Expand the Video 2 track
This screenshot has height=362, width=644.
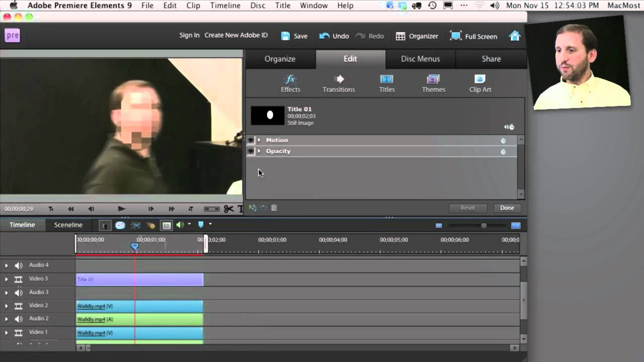point(7,306)
